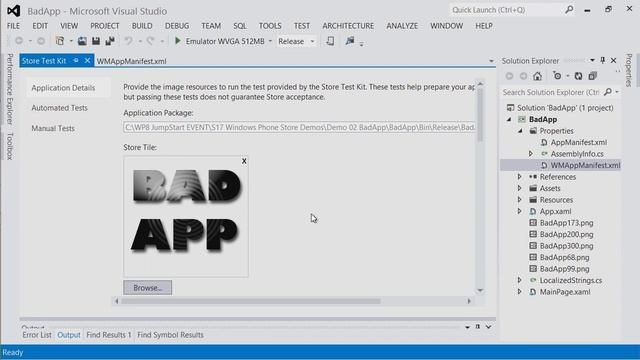Viewport: 640px width, 360px height.
Task: Open the Release configuration dropdown
Action: point(296,41)
